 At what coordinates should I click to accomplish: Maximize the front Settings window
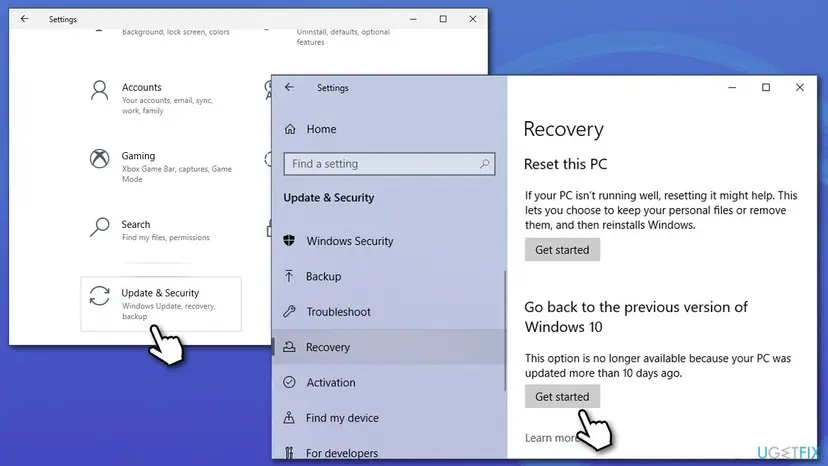click(x=766, y=88)
